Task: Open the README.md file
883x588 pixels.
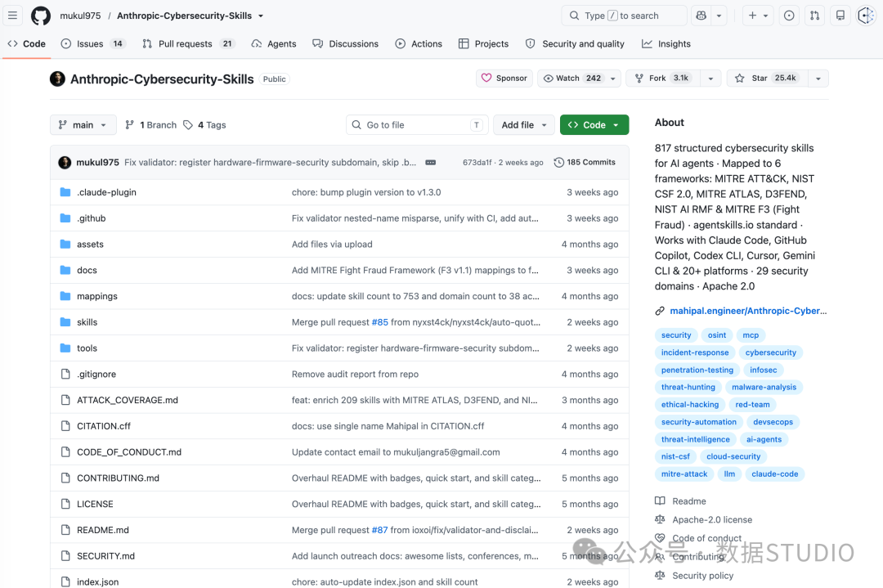Action: [103, 530]
